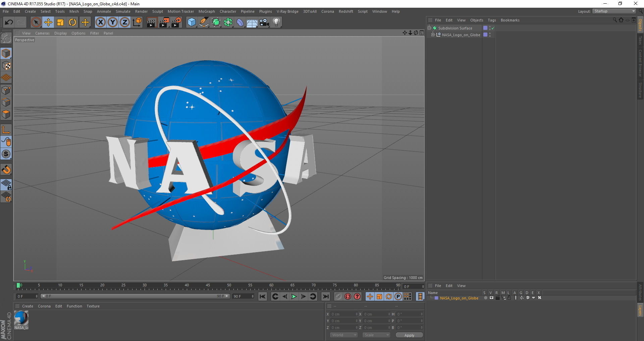Toggle Subdivision Surface enable checkmark

coord(493,28)
